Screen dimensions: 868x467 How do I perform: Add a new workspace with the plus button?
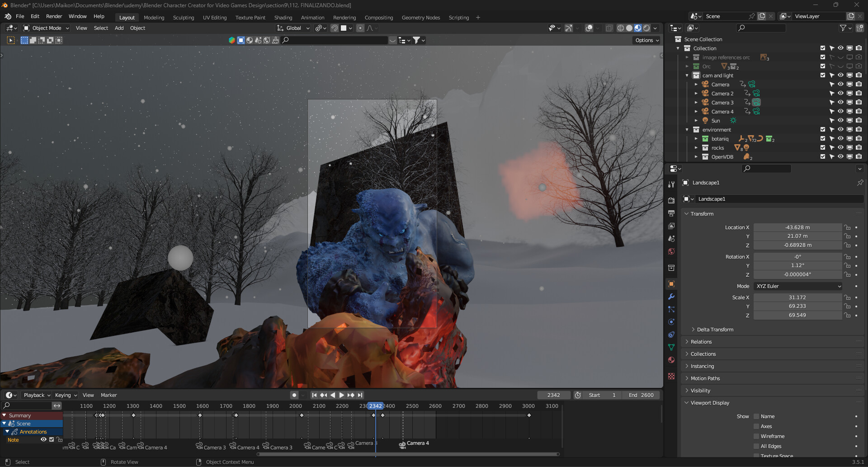(x=478, y=18)
